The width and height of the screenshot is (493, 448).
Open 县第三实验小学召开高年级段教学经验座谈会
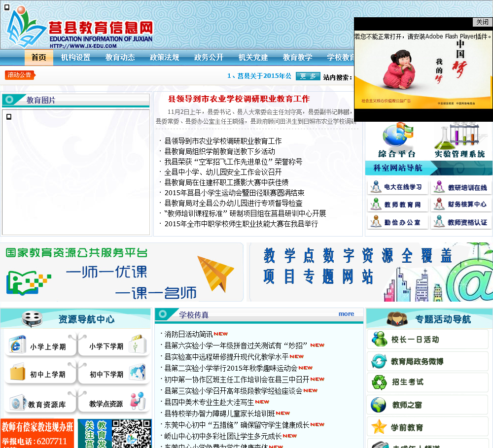tap(233, 391)
